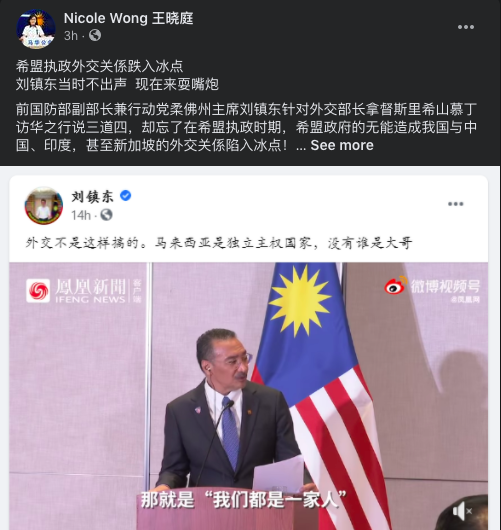Open the 刘镇东 page name link

(x=92, y=196)
